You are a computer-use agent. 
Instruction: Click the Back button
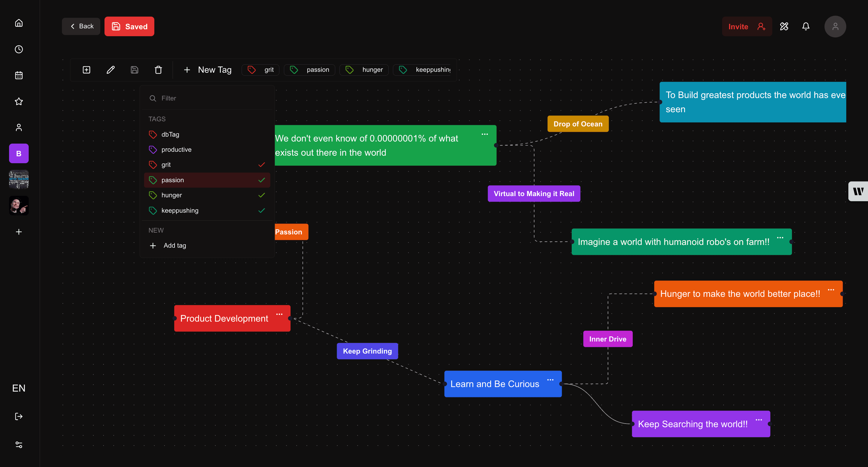tap(81, 26)
